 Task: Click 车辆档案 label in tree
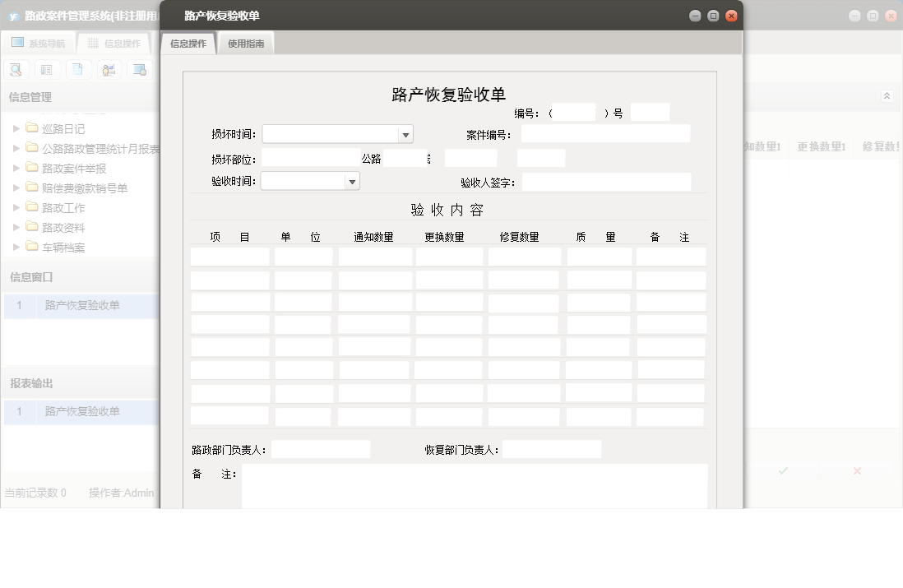(x=63, y=248)
